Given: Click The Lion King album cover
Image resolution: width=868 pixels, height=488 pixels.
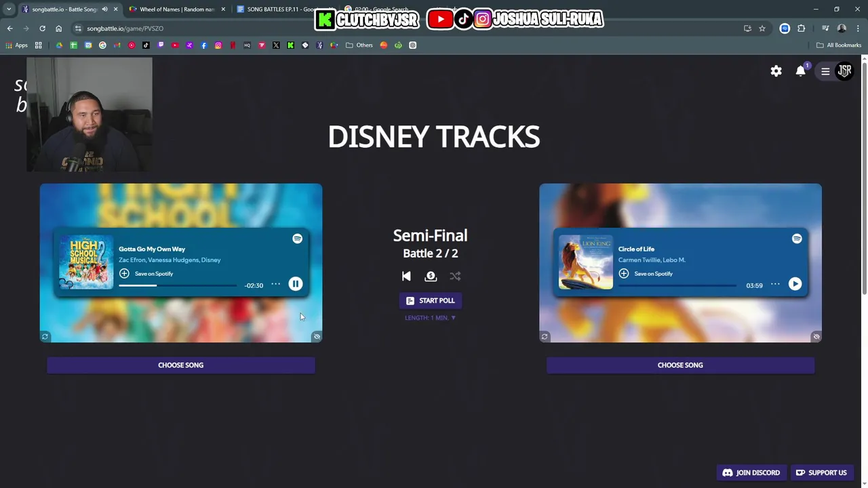Looking at the screenshot, I should click(586, 262).
